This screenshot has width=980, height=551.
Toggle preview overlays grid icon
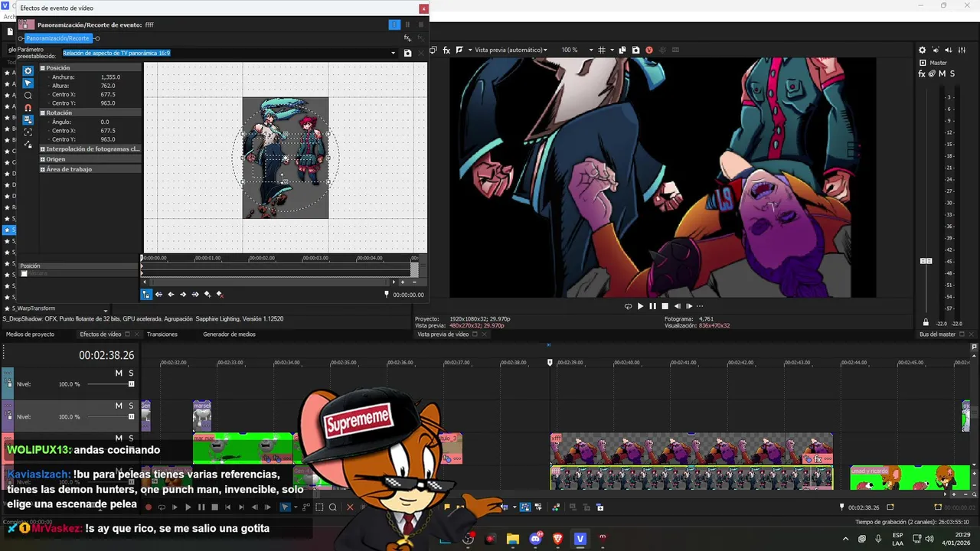click(602, 50)
